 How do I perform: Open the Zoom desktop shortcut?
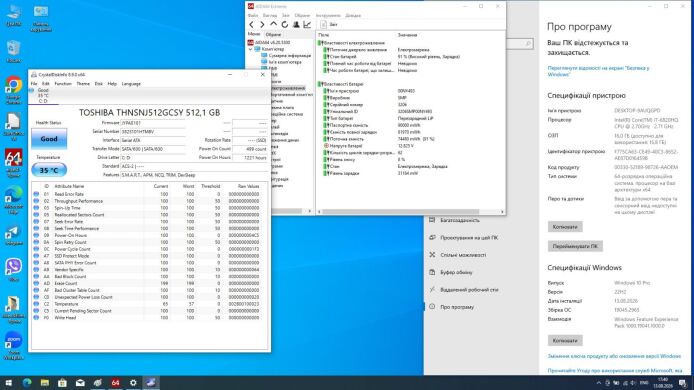coord(13,345)
